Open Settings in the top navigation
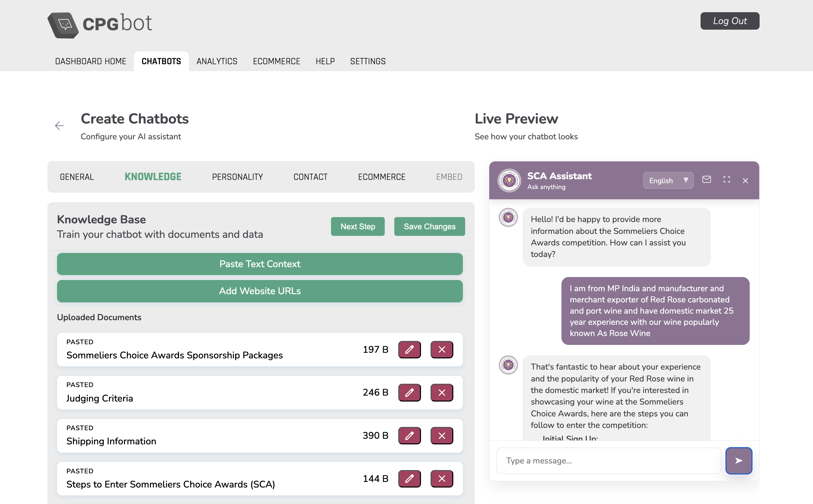The image size is (813, 504). [368, 61]
